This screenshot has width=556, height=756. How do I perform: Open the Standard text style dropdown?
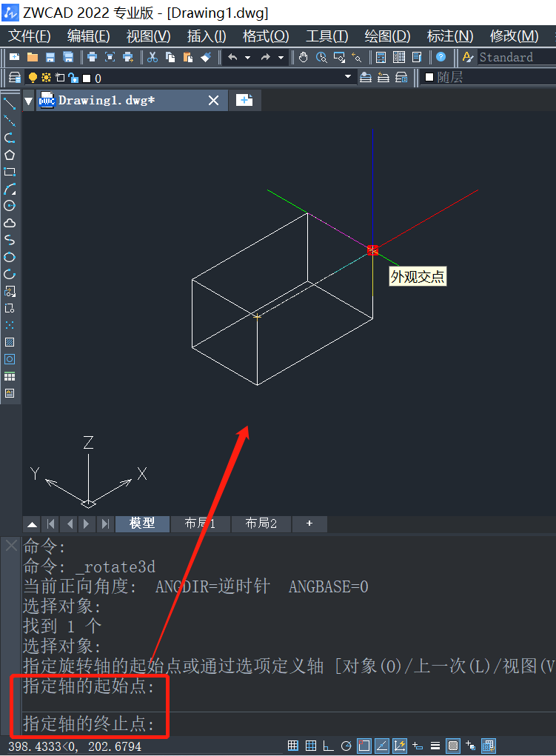516,57
